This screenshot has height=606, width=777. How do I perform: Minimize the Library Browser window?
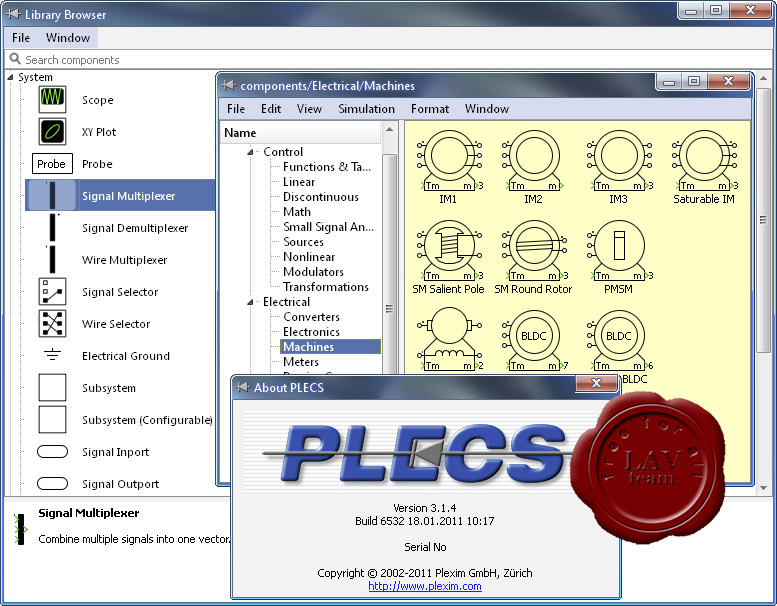(x=691, y=10)
